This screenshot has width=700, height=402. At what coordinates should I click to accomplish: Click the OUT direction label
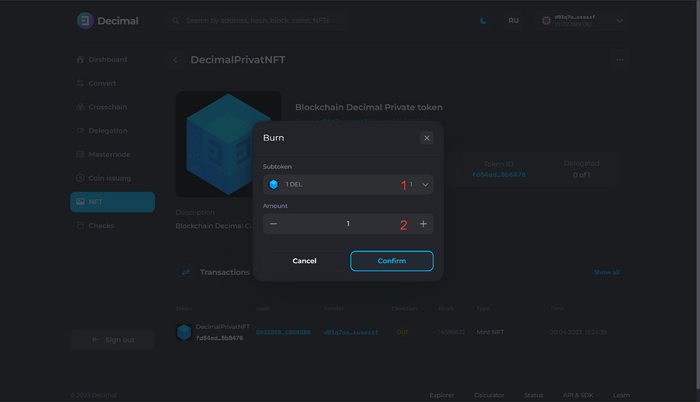[402, 332]
